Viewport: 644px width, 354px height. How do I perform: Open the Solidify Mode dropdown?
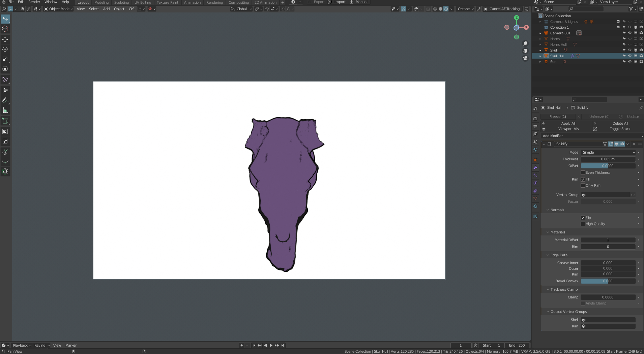point(608,153)
